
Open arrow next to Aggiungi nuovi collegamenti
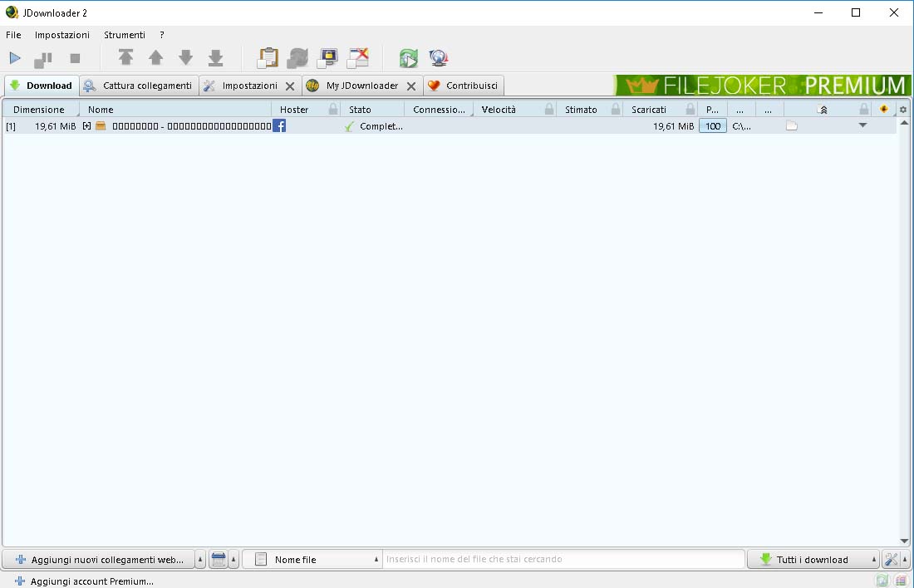click(200, 560)
